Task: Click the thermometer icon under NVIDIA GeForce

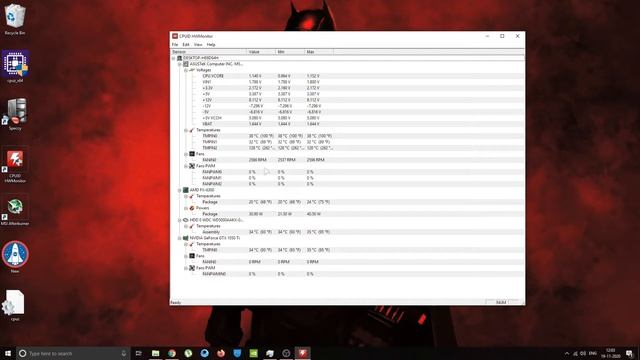Action: click(192, 244)
